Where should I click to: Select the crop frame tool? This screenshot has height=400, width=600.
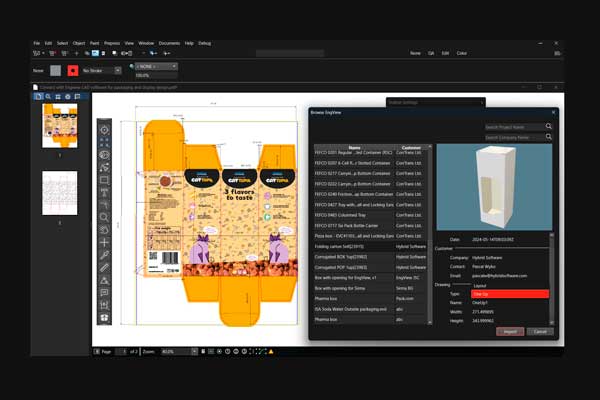click(x=104, y=305)
